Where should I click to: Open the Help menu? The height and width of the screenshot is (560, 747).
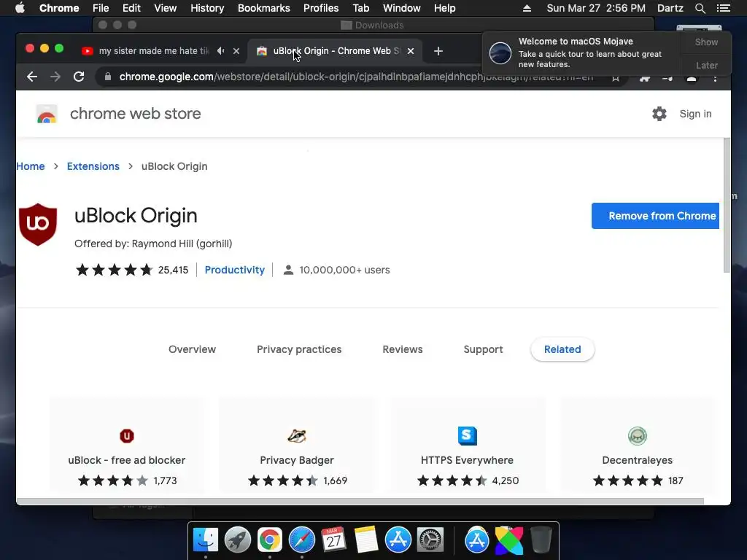pyautogui.click(x=444, y=8)
